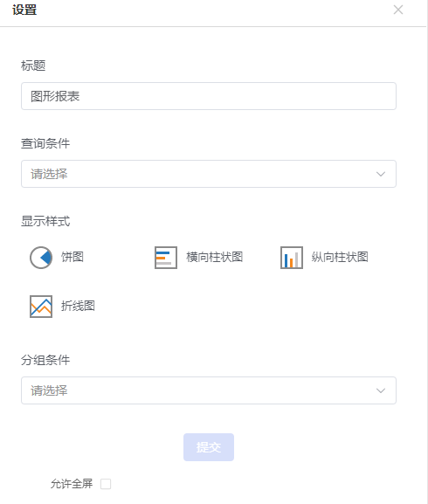Enable the 允许全屏 checkbox

pos(106,484)
